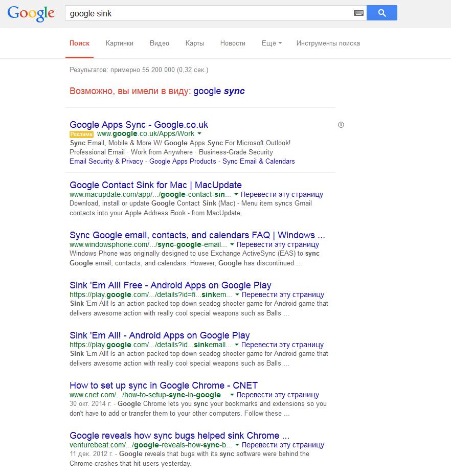Click the 11 дек. 2012 г. date text

(91, 454)
